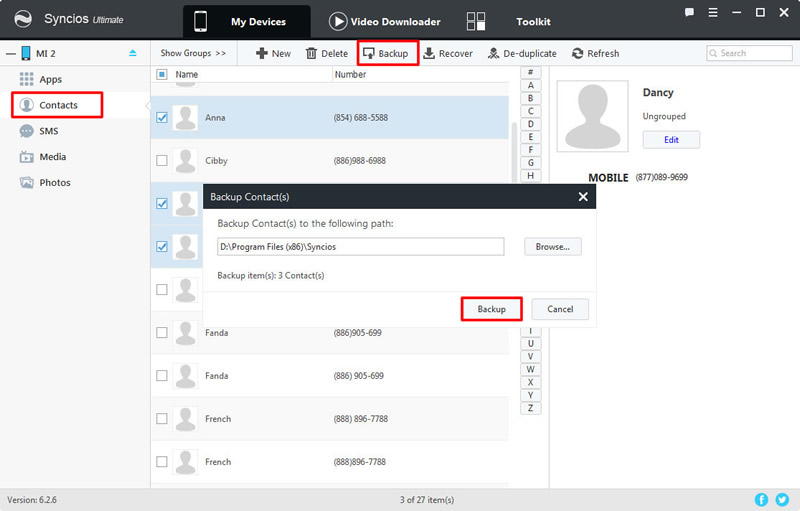Jump to letter B in index

click(531, 98)
